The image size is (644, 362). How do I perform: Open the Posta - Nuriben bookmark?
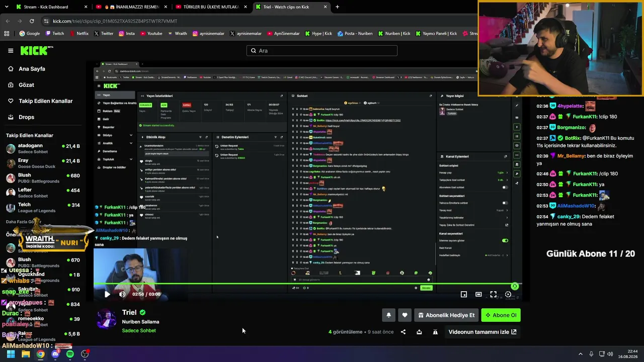pos(355,34)
